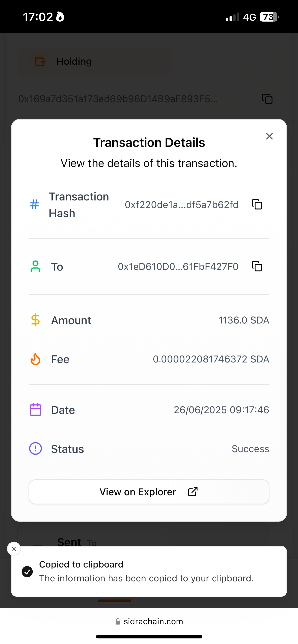Image resolution: width=298 pixels, height=644 pixels.
Task: Copy the transaction hash value
Action: [x=257, y=204]
